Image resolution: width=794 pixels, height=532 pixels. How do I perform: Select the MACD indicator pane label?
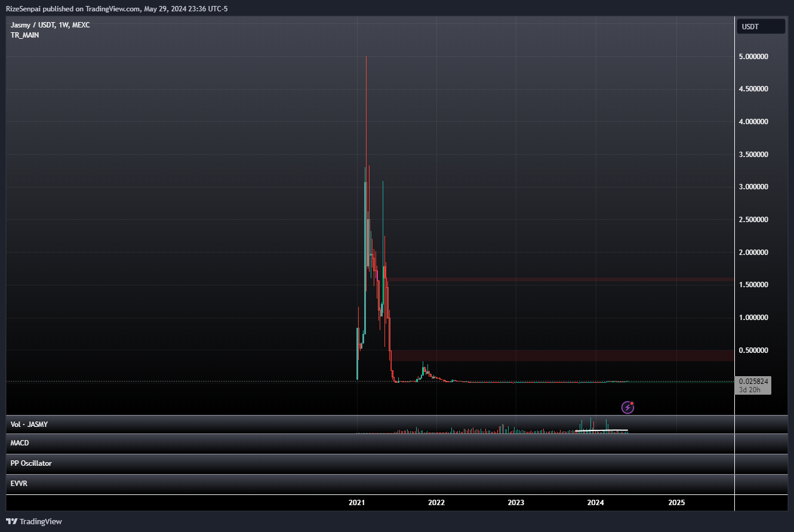click(x=20, y=443)
